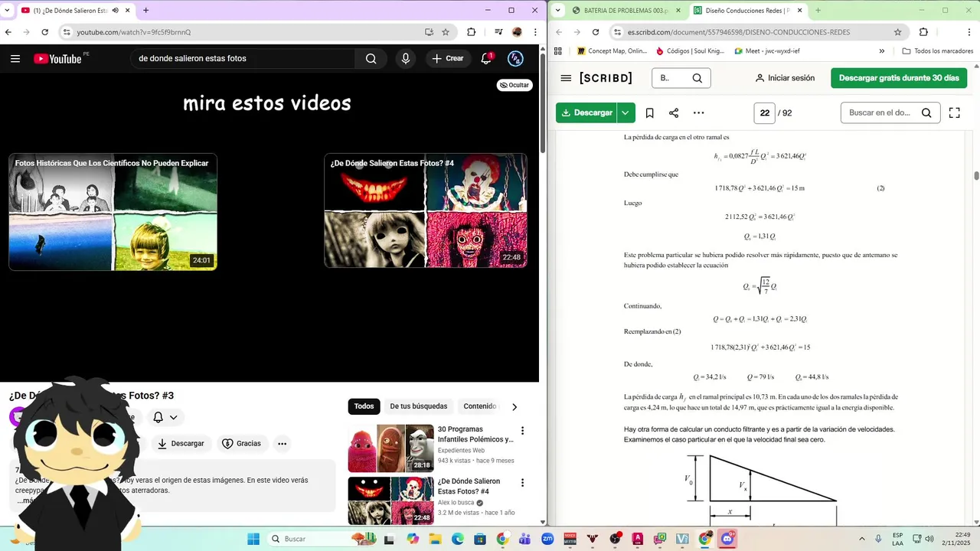Viewport: 980px width, 551px height.
Task: Click the Scribd header search box
Action: tap(681, 78)
